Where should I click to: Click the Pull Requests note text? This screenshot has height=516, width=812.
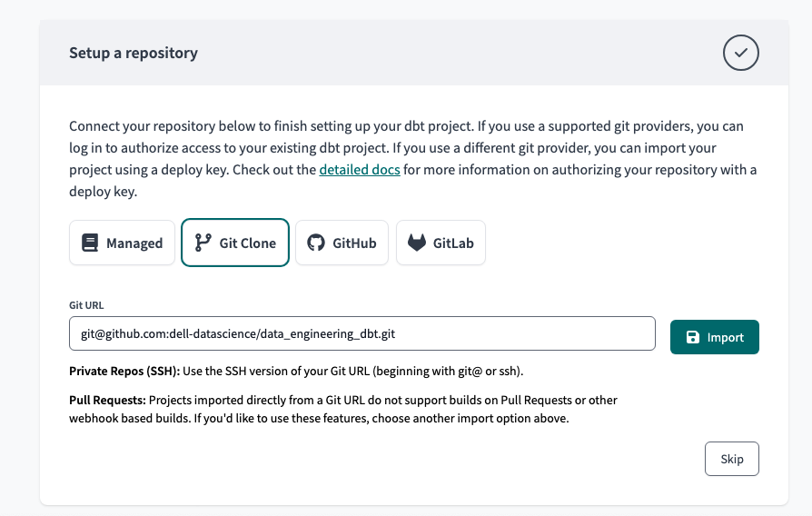[342, 409]
